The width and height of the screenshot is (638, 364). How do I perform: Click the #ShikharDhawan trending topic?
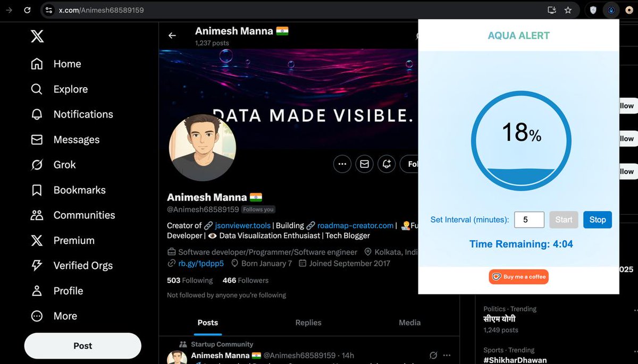[x=515, y=360]
